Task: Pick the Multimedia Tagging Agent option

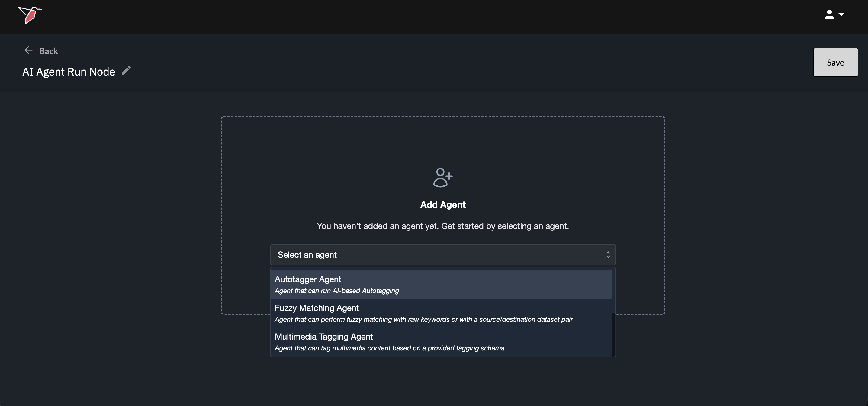Action: [x=324, y=337]
